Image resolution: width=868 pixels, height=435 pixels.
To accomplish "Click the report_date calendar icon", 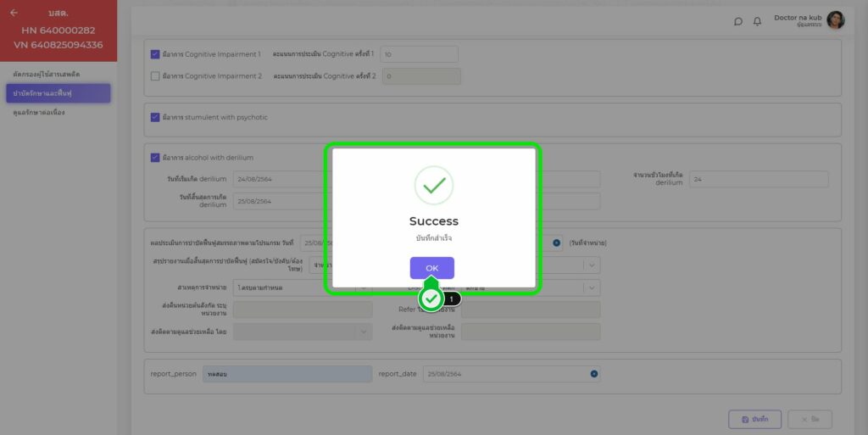I will [x=594, y=374].
